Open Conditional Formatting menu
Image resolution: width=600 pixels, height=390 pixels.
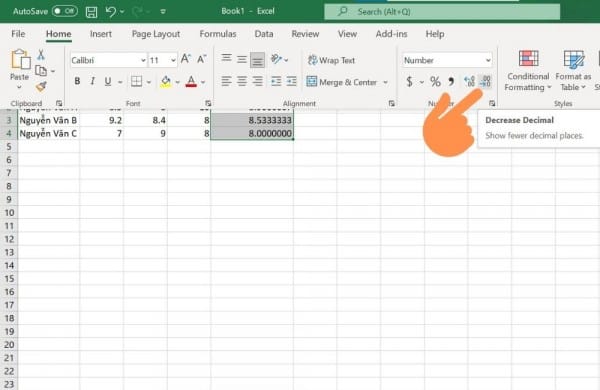click(x=528, y=71)
